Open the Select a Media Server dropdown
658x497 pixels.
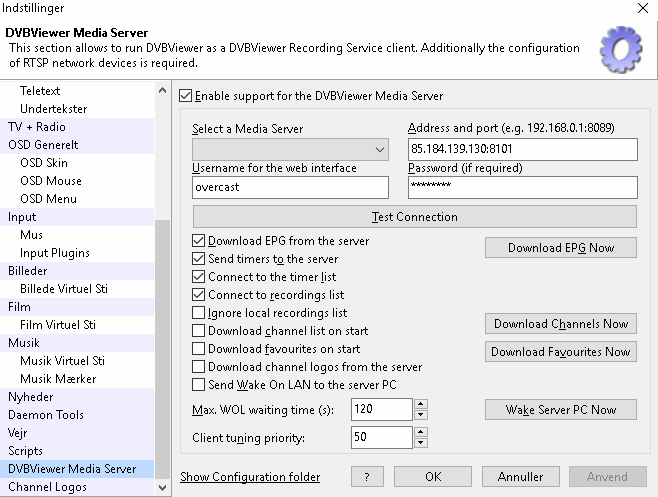(290, 149)
